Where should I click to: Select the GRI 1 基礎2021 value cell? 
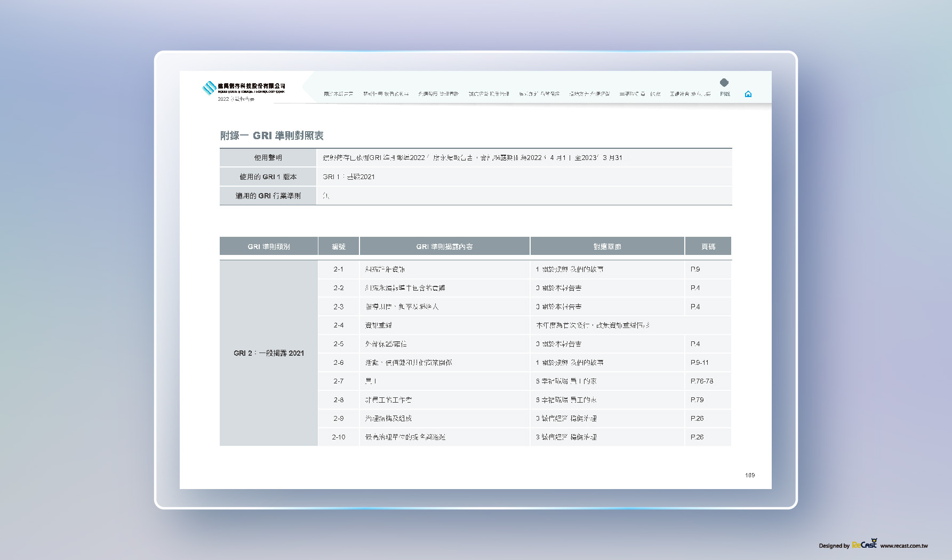coord(524,177)
